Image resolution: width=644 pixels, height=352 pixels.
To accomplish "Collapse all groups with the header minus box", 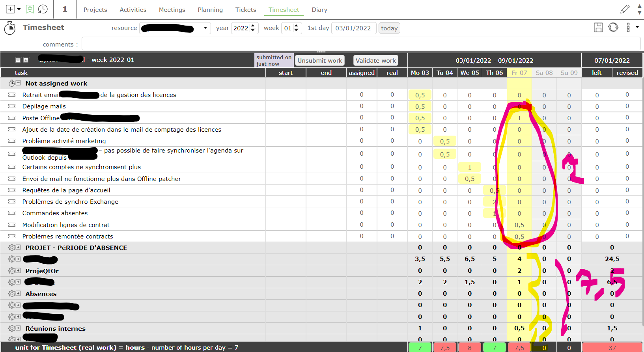I will 18,60.
